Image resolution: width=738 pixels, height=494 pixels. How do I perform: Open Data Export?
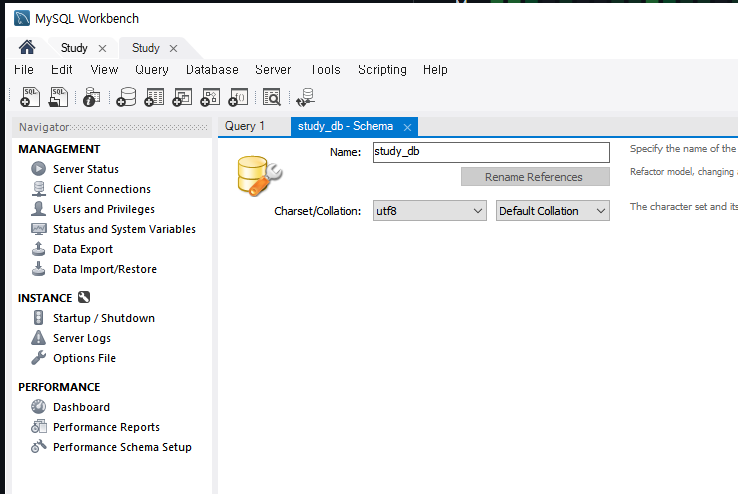(x=83, y=249)
